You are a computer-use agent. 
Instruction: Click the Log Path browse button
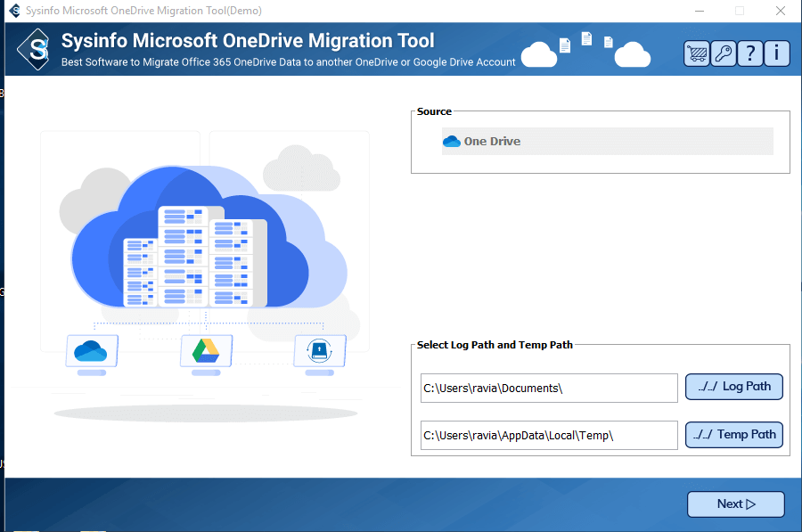(x=734, y=387)
